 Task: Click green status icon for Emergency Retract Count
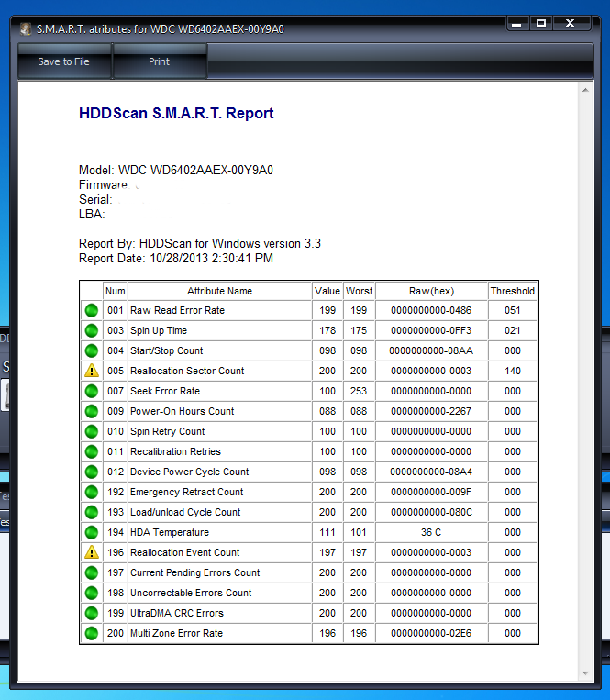click(x=92, y=492)
